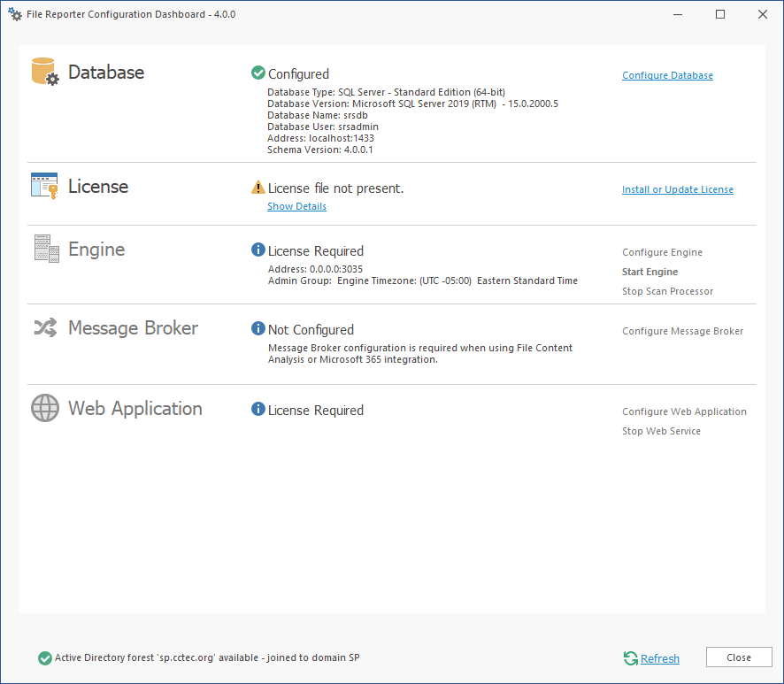Click the License key window icon
784x684 pixels.
pos(45,186)
